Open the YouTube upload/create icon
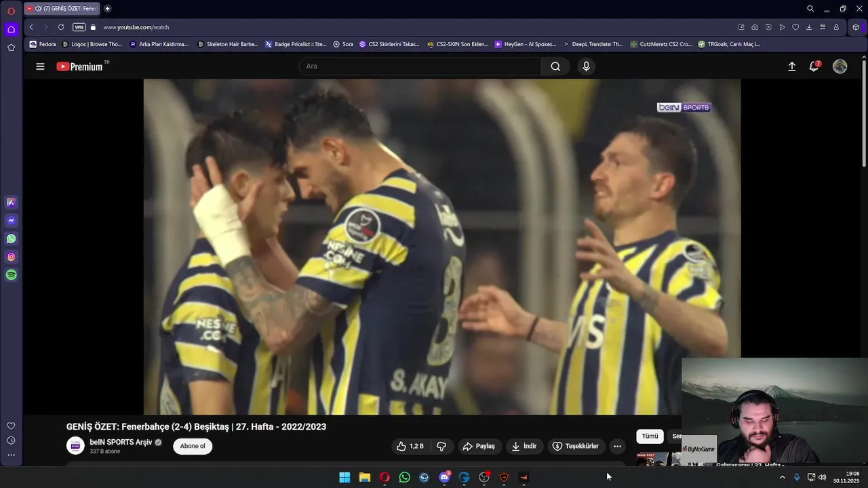The height and width of the screenshot is (488, 868). (791, 66)
